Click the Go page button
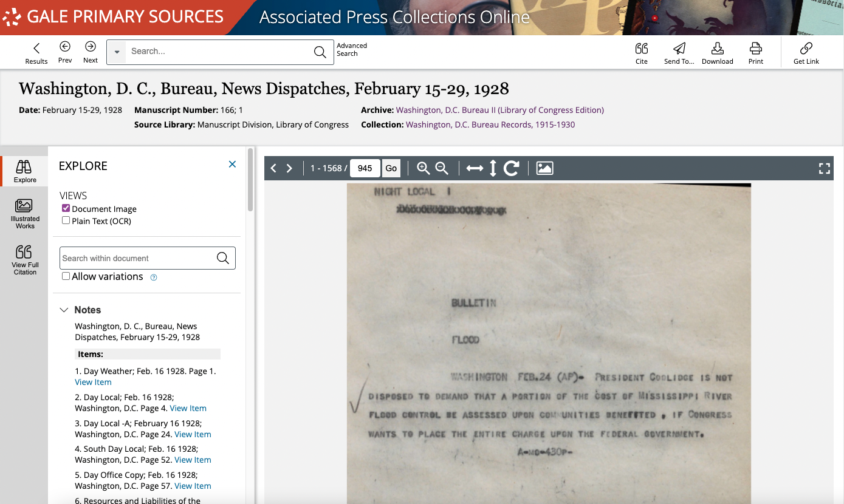The width and height of the screenshot is (844, 504). point(391,168)
